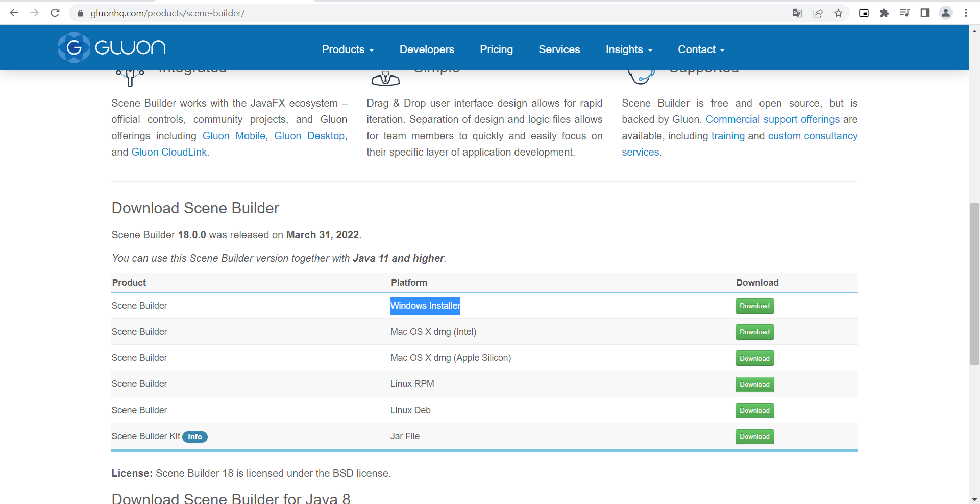Click the Mac OS X dmg (Intel) platform text
The image size is (980, 504).
pos(433,332)
